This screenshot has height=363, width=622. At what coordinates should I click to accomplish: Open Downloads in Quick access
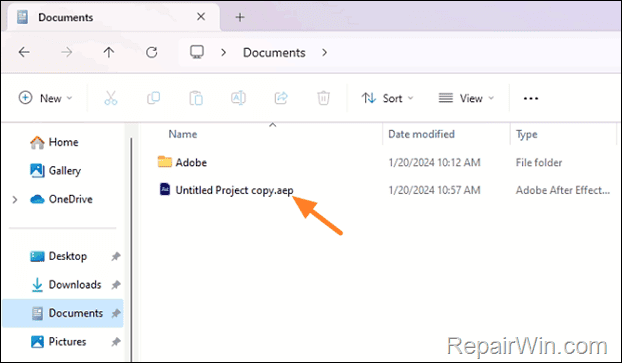pos(66,285)
